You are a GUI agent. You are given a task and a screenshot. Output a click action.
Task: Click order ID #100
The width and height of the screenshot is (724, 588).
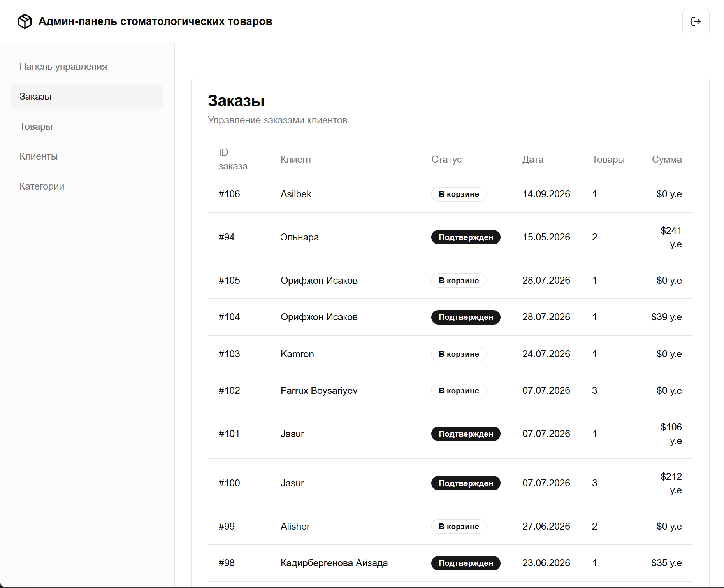point(229,483)
